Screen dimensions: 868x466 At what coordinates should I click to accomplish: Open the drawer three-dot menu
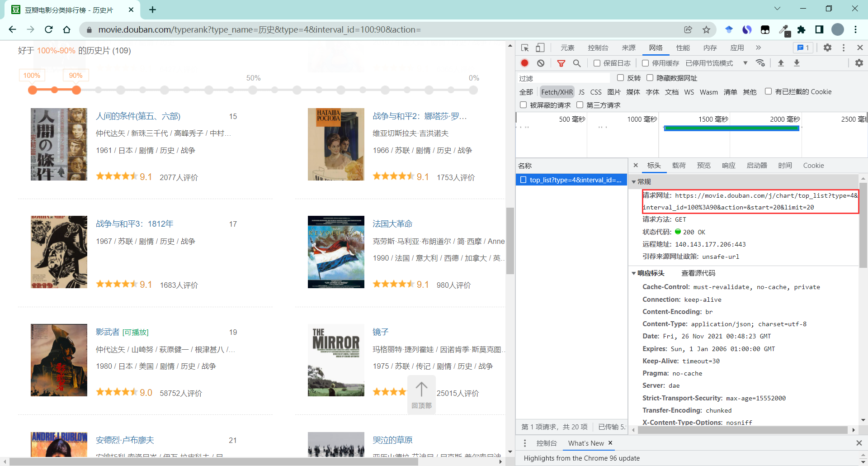[524, 443]
